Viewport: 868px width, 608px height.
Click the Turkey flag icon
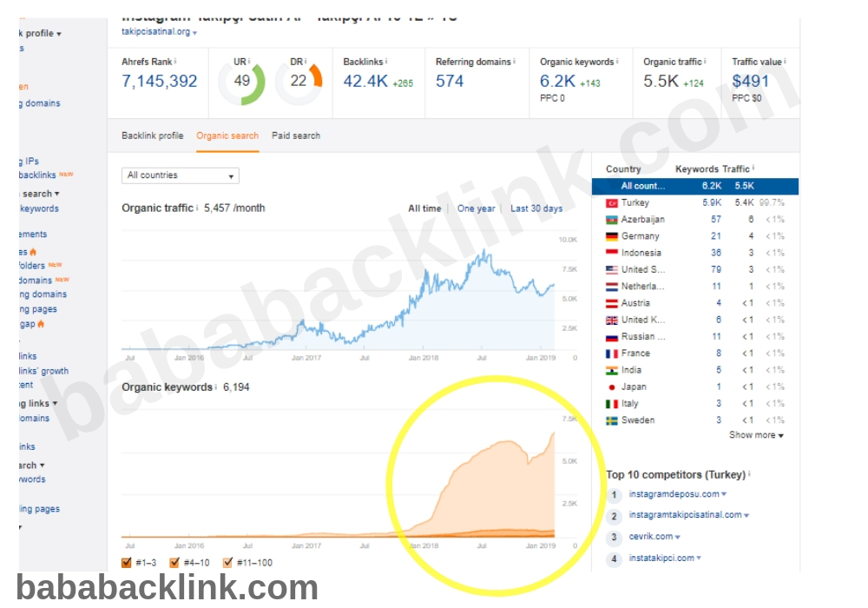612,203
